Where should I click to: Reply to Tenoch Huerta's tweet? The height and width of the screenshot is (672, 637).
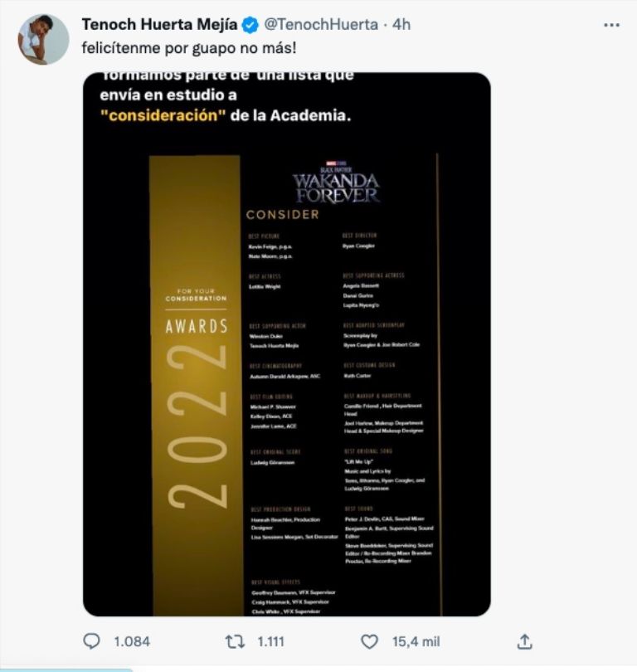[92, 641]
